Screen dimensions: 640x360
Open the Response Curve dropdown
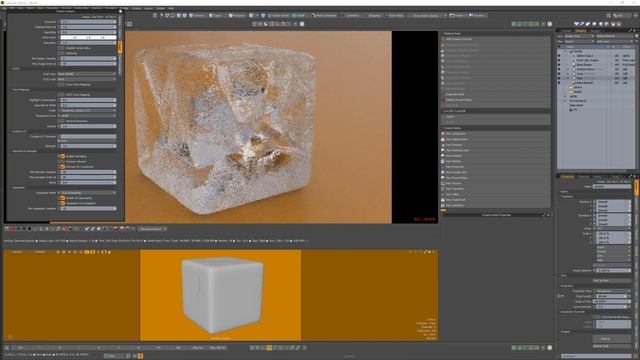[x=88, y=116]
